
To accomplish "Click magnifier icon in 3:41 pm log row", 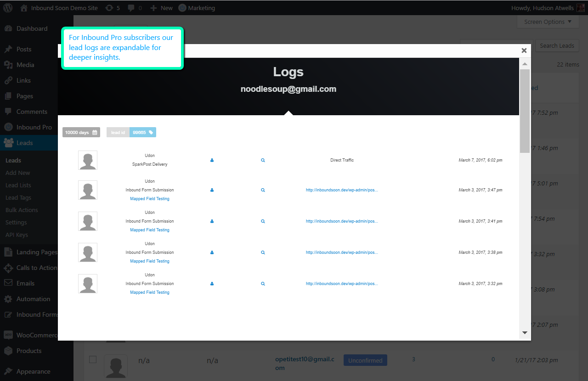I will 263,221.
